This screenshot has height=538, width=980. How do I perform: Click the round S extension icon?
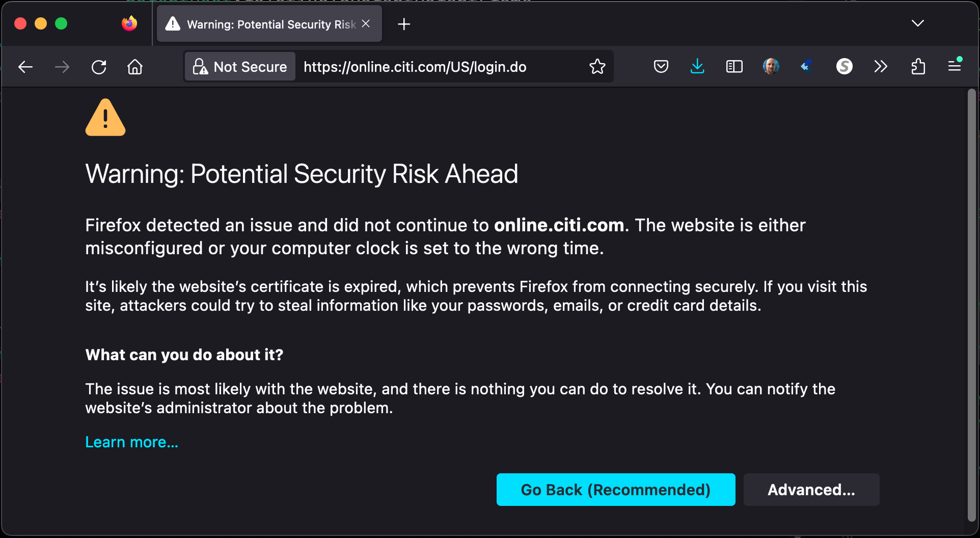(844, 66)
